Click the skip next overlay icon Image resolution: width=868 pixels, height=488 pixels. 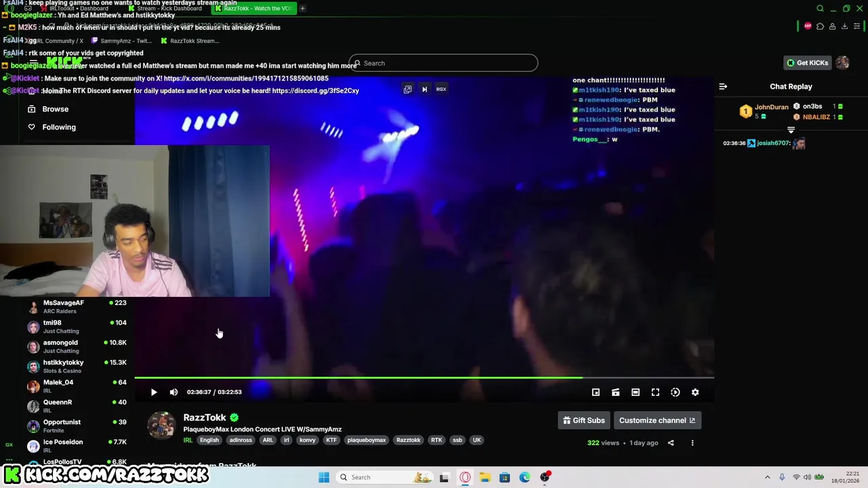point(425,89)
